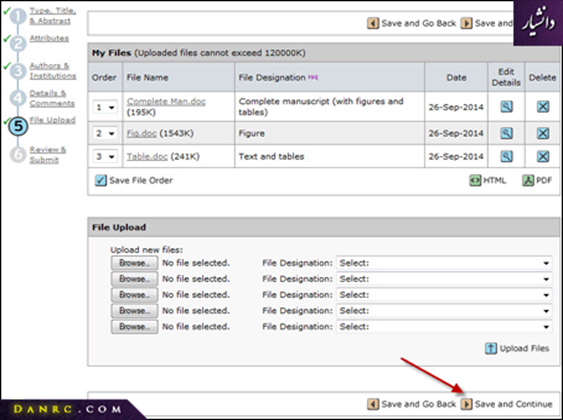Go to Details & Comments step
The height and width of the screenshot is (420, 563).
click(x=52, y=98)
